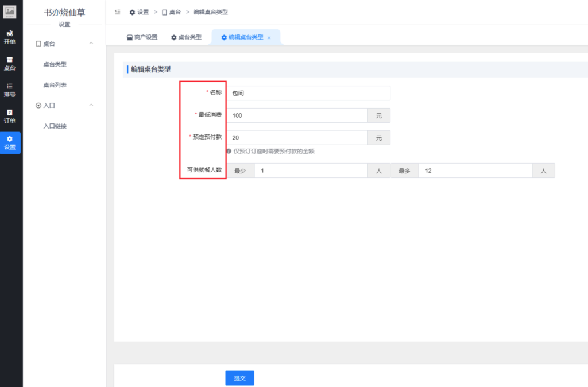
Task: Select the 桌台 sidebar icon
Action: 10,63
